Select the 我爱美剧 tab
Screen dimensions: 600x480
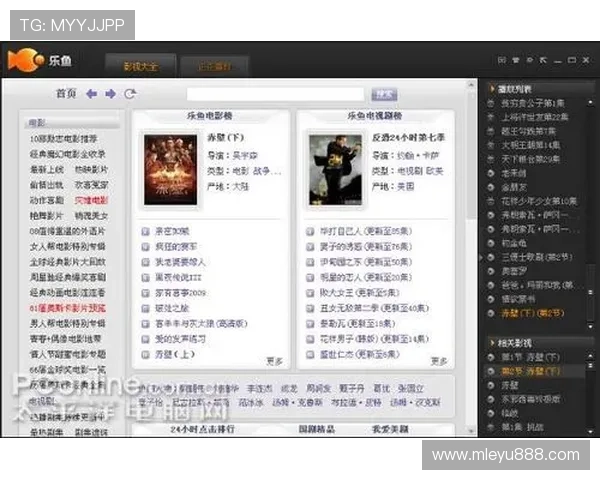390,429
